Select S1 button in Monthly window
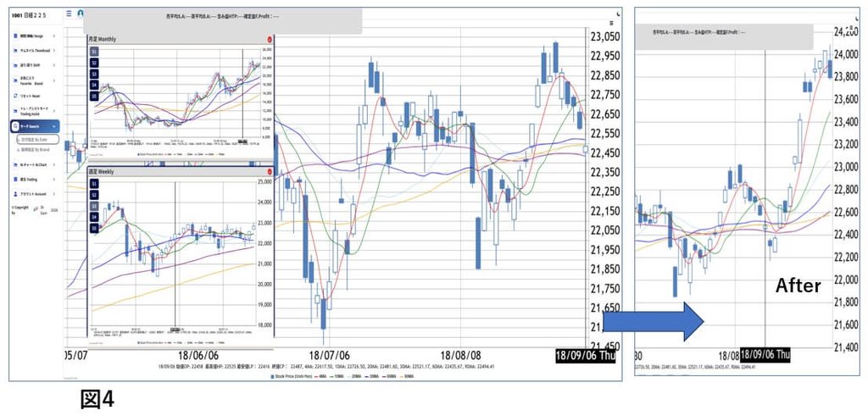Image resolution: width=868 pixels, height=416 pixels. tap(94, 52)
